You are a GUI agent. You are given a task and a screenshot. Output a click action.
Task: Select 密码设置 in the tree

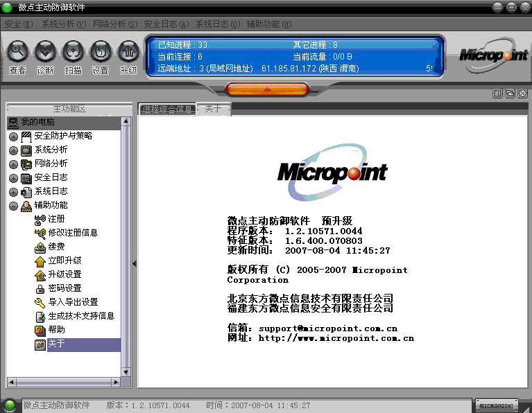pyautogui.click(x=65, y=288)
